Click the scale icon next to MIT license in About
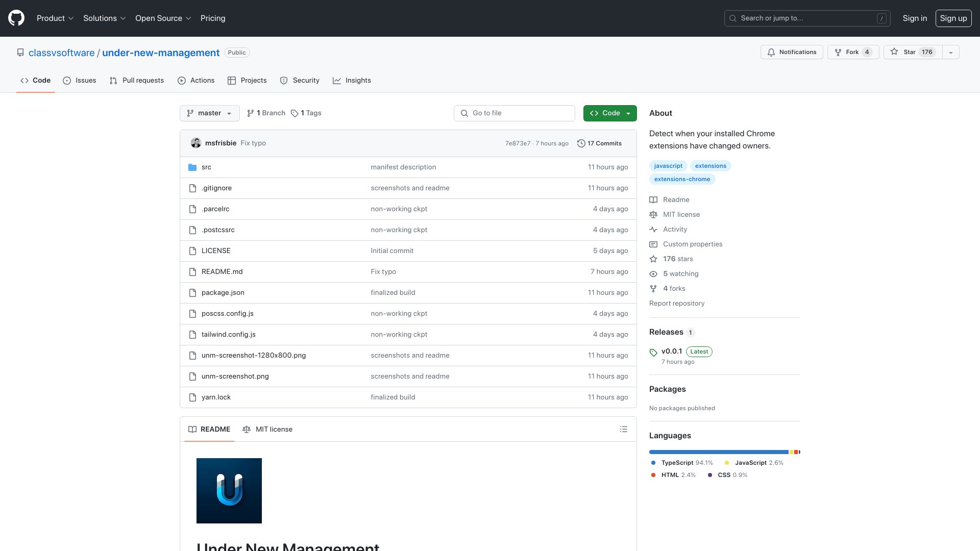980x551 pixels. coord(653,214)
